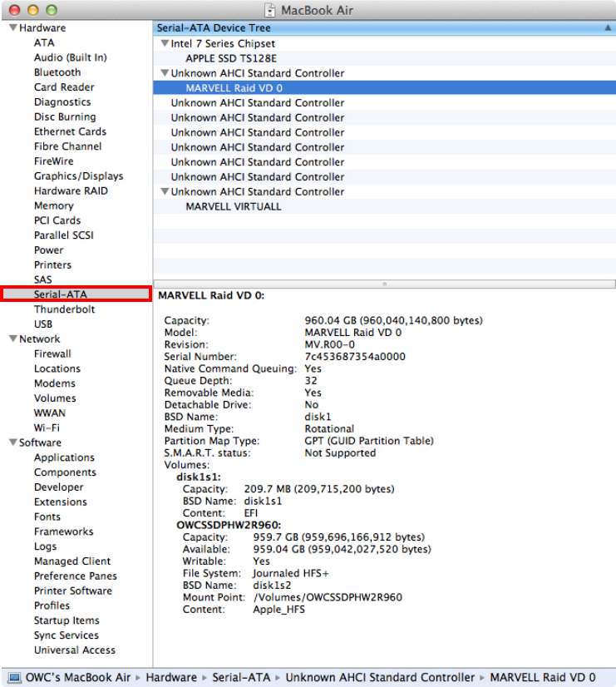Open Graphics/Displays category
Viewport: 616px width, 687px height.
click(x=78, y=176)
